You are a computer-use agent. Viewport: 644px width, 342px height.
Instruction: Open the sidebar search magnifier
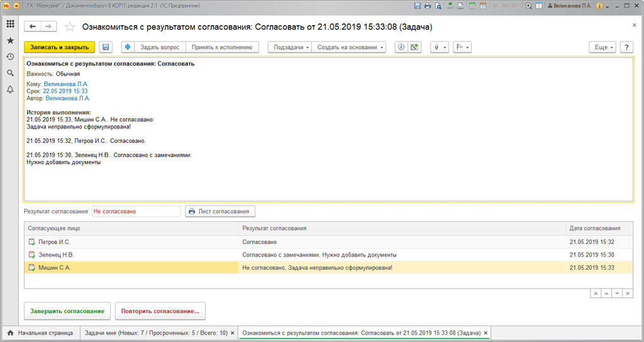(x=10, y=73)
